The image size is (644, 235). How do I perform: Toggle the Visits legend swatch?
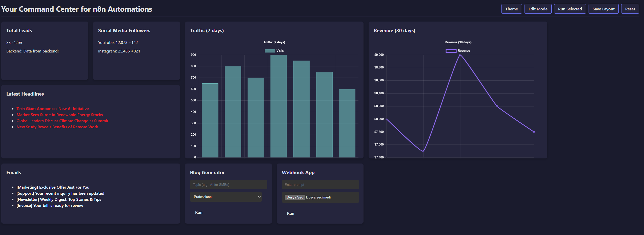[270, 51]
